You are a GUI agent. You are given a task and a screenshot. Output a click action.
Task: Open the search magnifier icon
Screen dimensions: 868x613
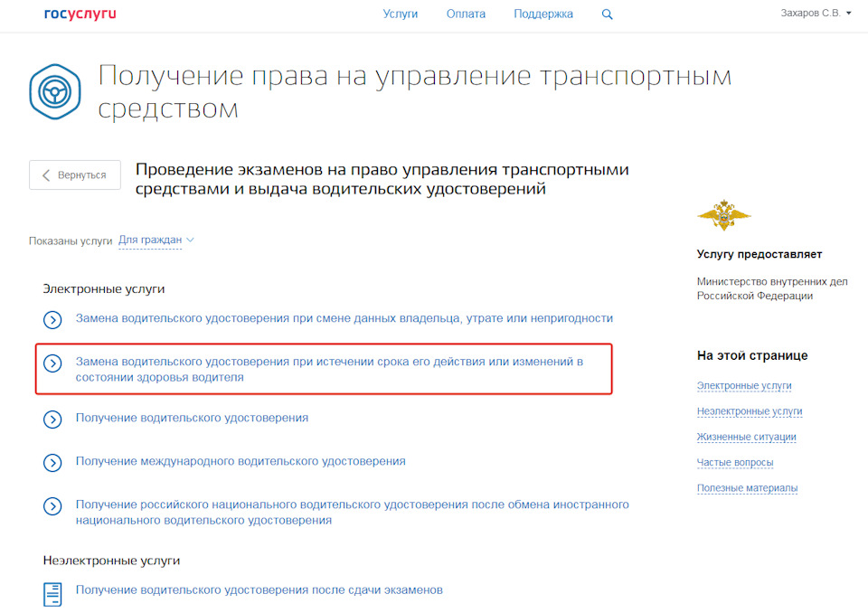tap(608, 14)
